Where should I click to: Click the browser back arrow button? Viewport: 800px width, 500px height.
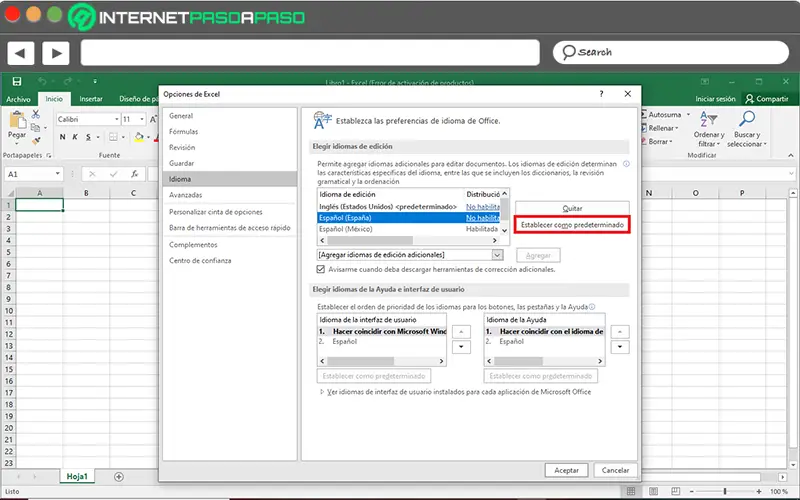pos(20,53)
